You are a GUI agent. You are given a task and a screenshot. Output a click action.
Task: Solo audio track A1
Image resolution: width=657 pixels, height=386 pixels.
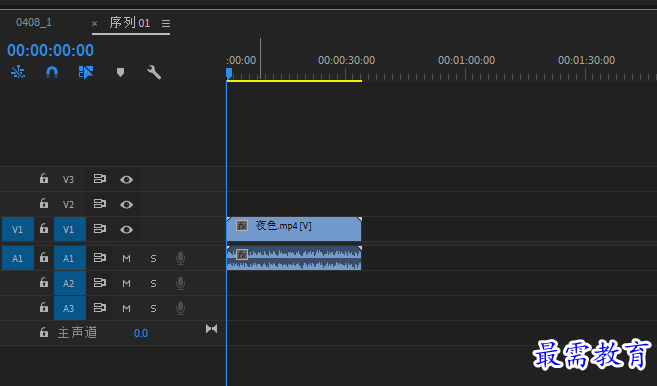click(153, 259)
